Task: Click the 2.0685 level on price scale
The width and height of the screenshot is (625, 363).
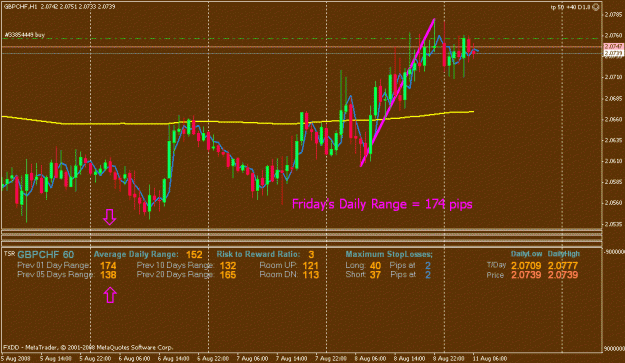Action: click(x=613, y=98)
